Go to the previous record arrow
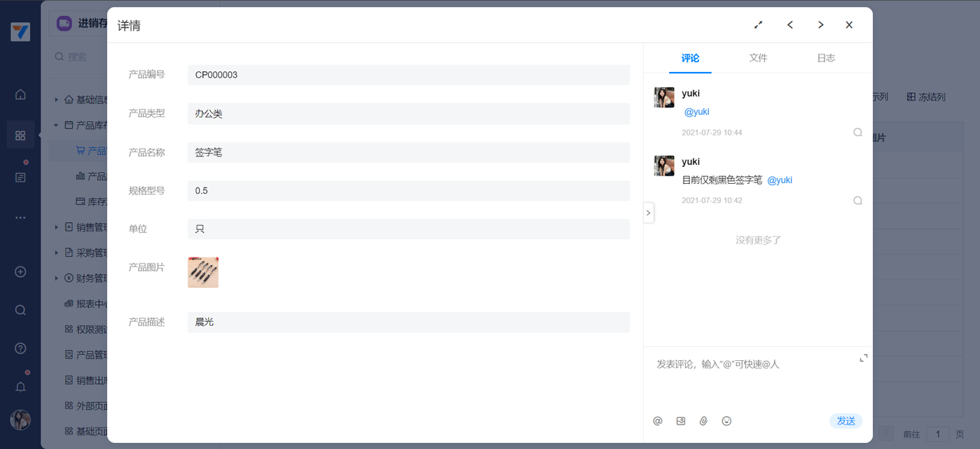980x449 pixels. click(x=790, y=25)
